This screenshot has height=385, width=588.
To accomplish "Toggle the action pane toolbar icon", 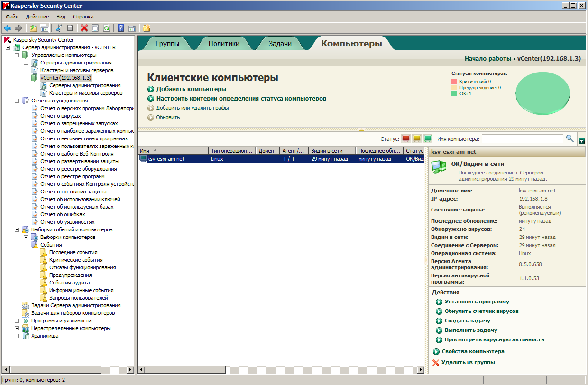I will tap(132, 28).
